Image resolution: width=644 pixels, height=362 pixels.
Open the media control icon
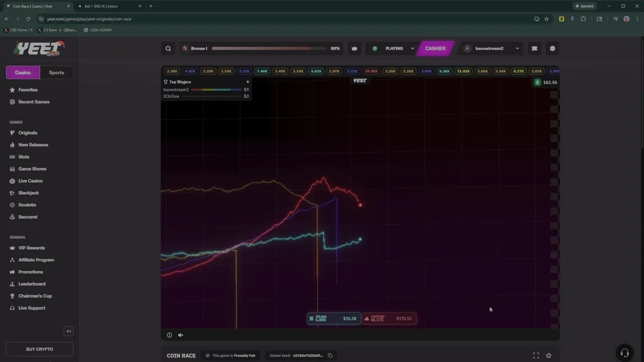coord(615,19)
